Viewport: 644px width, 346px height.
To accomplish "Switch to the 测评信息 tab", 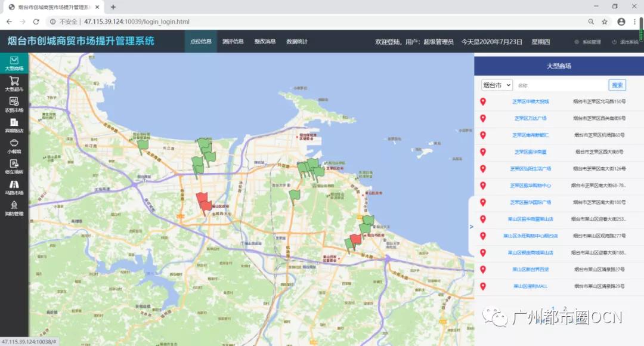I will (233, 42).
